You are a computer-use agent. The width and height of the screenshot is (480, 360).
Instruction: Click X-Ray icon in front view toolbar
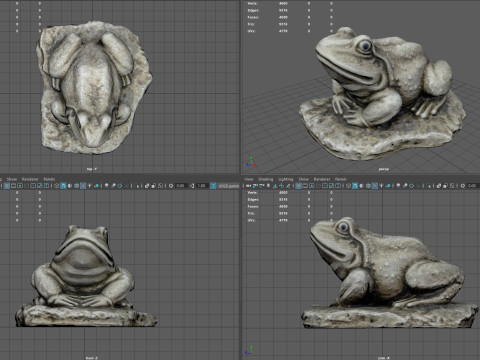(147, 186)
